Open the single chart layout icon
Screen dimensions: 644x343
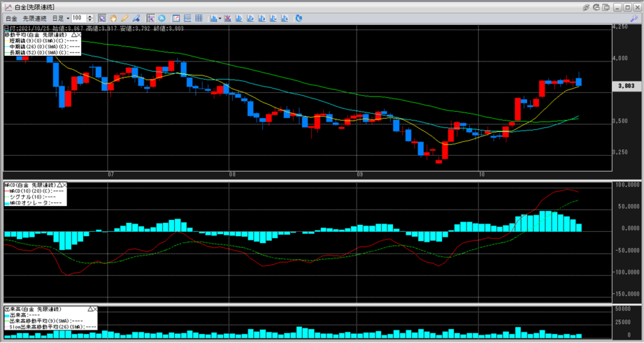[x=176, y=18]
